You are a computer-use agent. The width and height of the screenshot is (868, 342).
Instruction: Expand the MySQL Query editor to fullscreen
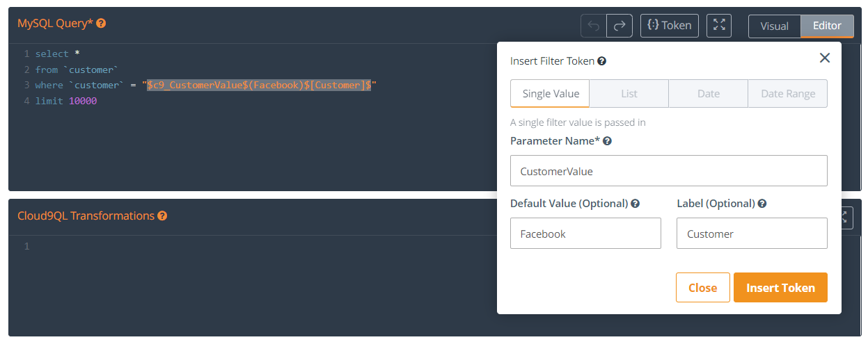tap(719, 26)
